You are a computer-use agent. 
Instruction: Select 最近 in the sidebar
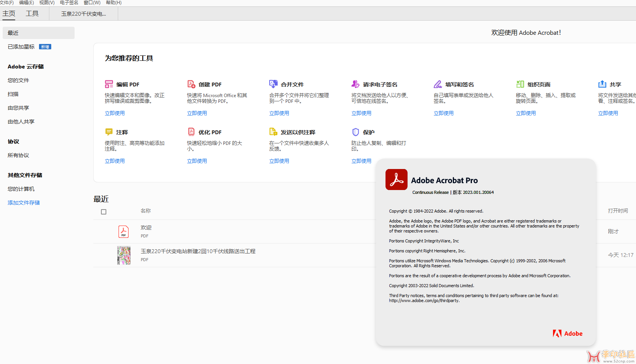tap(39, 33)
